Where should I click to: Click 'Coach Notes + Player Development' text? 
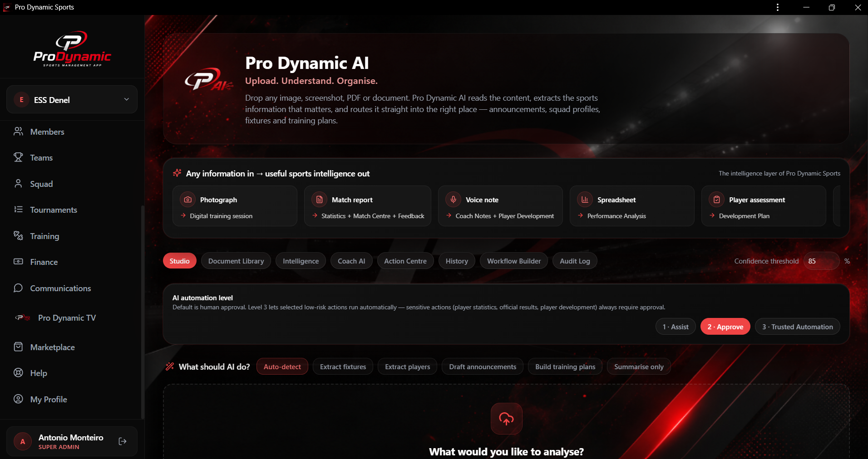coord(505,216)
